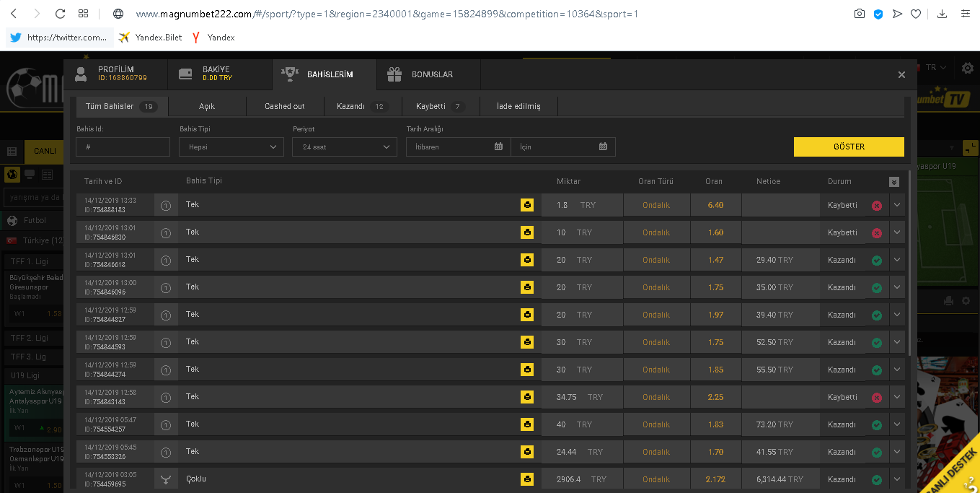This screenshot has width=980, height=493.
Task: Take a snapshot with the browser camera icon
Action: pyautogui.click(x=860, y=14)
